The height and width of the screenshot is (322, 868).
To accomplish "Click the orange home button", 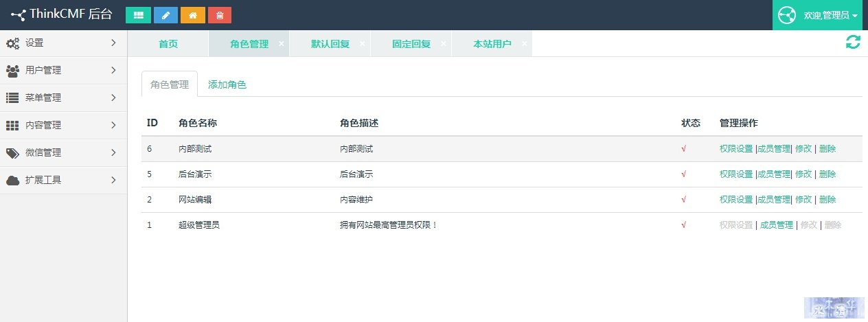I will coord(193,15).
